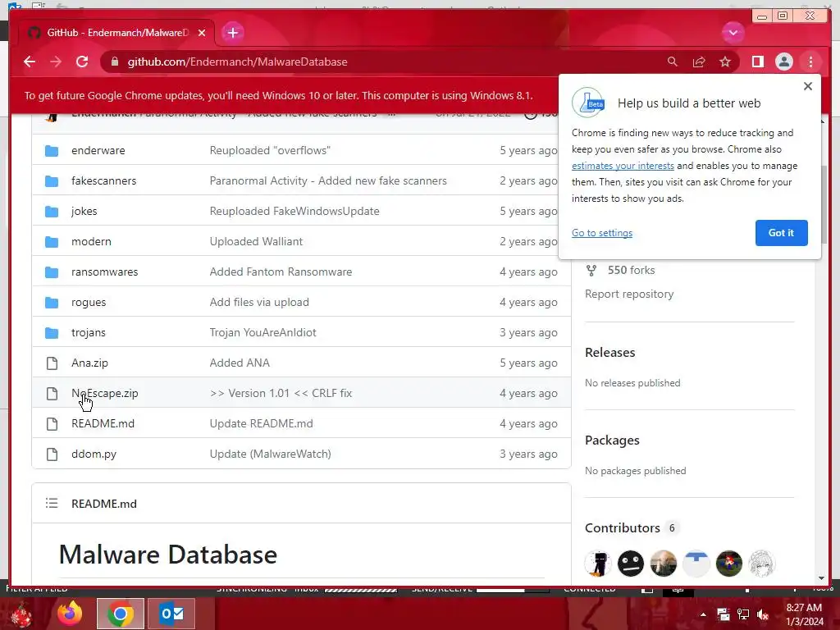This screenshot has width=840, height=630.
Task: Show hidden system tray icons
Action: (x=703, y=614)
